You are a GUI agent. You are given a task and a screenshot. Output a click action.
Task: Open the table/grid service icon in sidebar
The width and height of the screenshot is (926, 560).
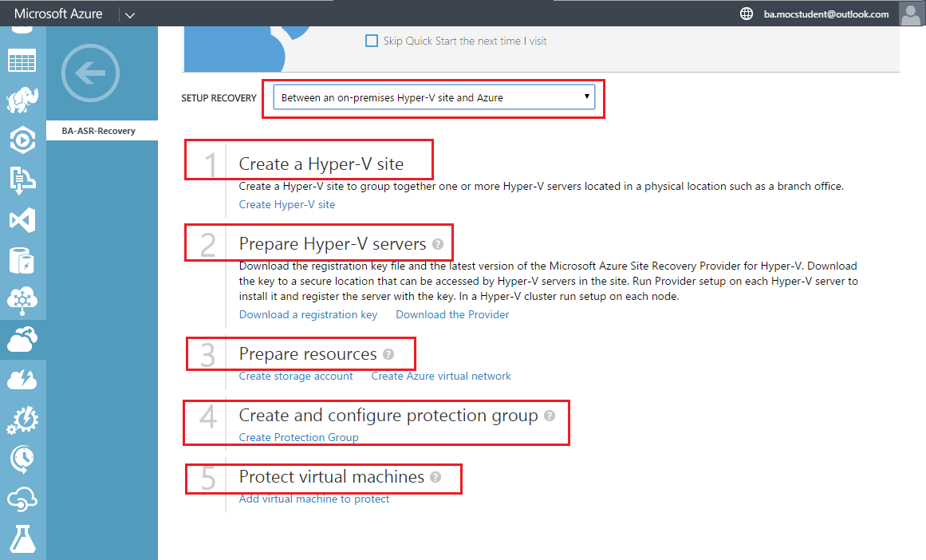[x=22, y=61]
